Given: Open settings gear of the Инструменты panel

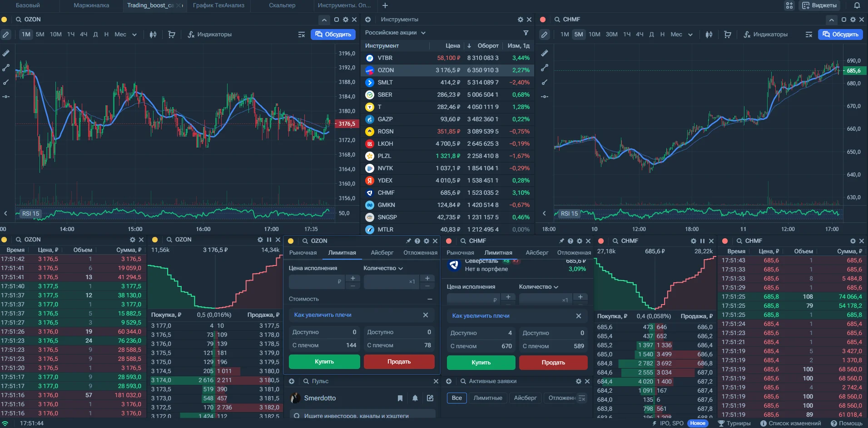Looking at the screenshot, I should 521,20.
